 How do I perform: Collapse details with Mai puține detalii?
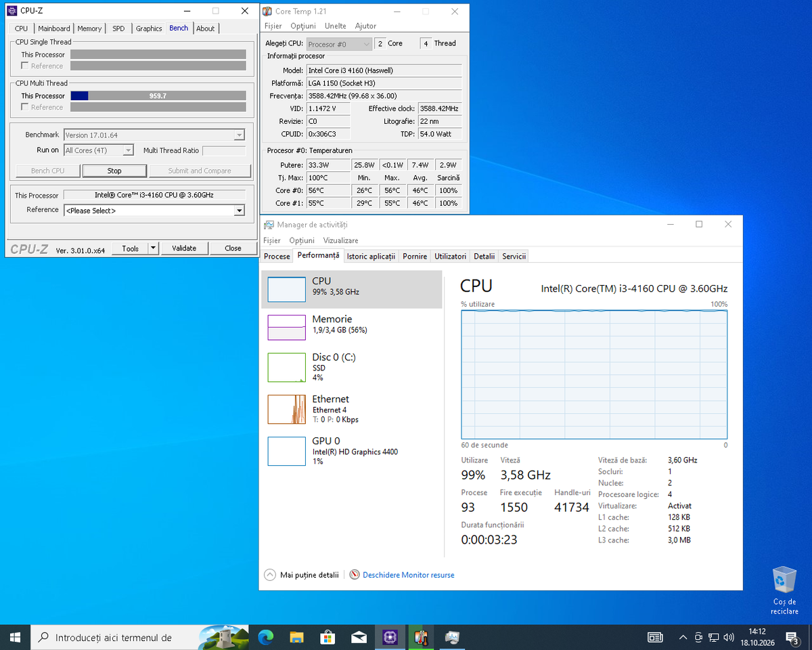(x=301, y=575)
